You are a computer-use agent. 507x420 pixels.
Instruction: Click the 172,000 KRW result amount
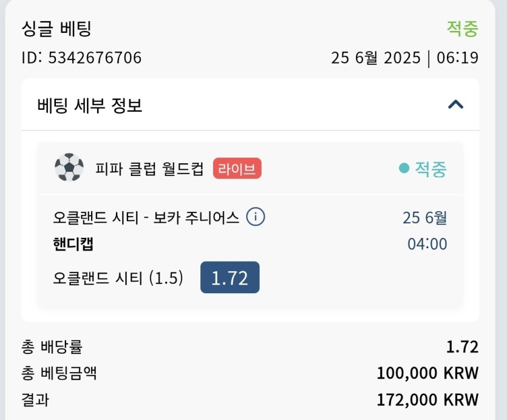(x=427, y=399)
